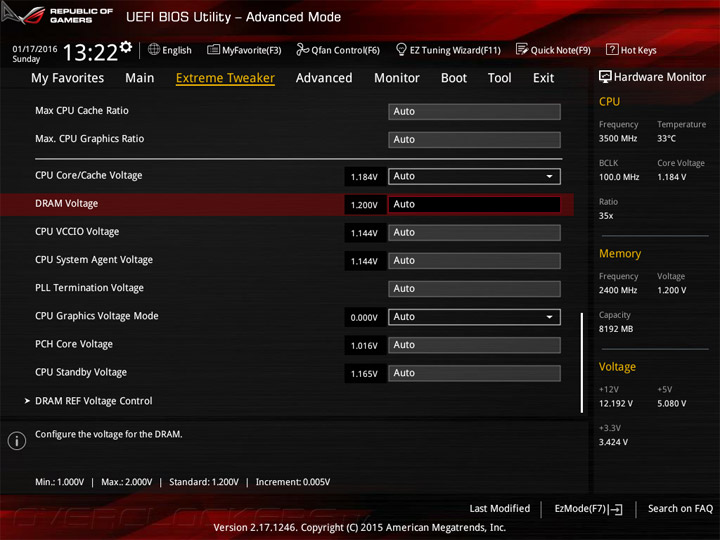Select the Extreme Tweaker tab
Viewport: 720px width, 540px height.
[x=225, y=78]
